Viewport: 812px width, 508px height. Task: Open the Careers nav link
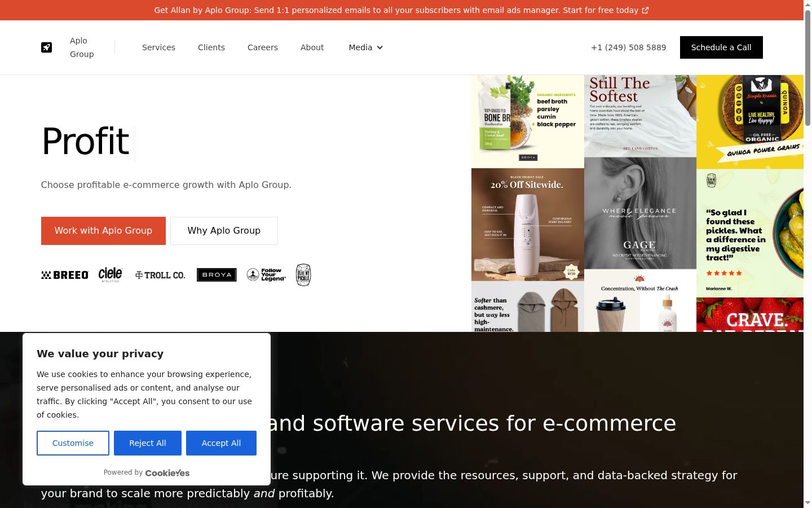[263, 47]
